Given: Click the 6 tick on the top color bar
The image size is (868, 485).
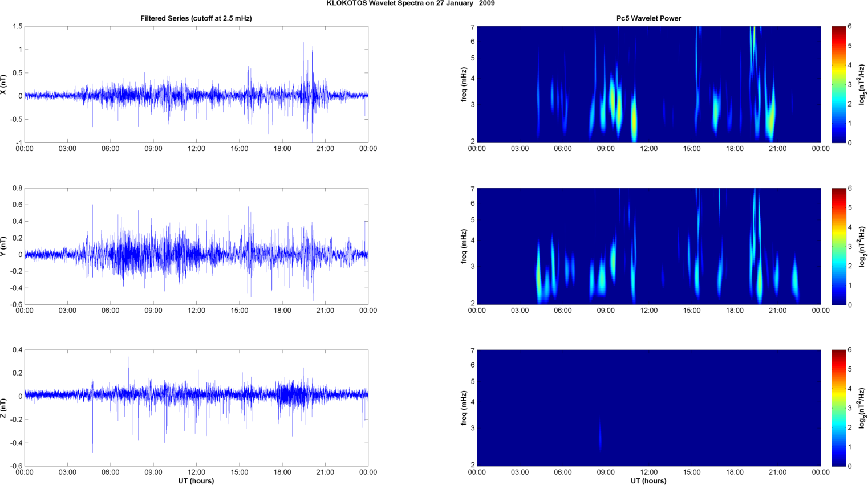Looking at the screenshot, I should coord(850,27).
